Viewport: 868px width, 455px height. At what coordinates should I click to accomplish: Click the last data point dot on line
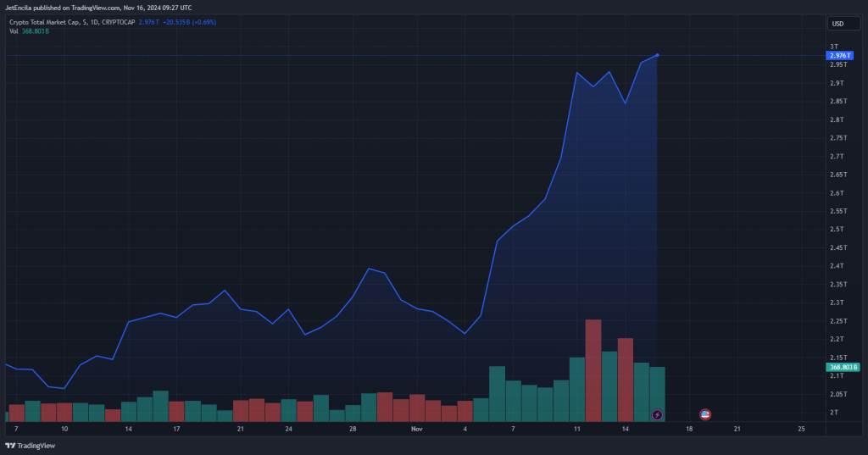[657, 55]
